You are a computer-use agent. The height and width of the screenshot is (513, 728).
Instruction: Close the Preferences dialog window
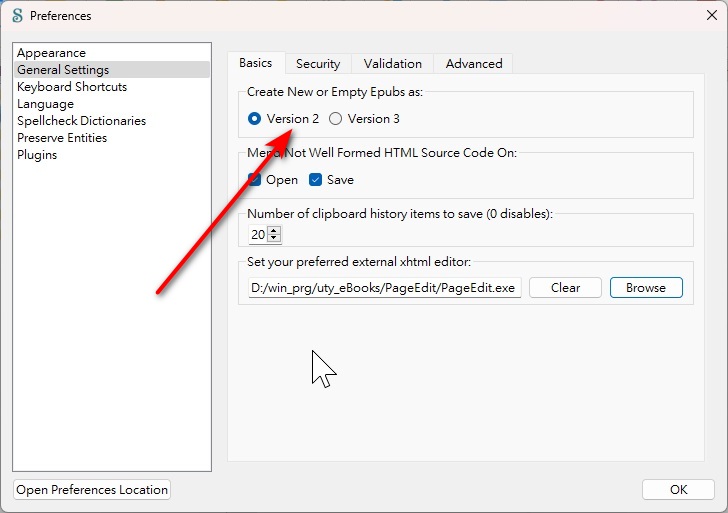(x=710, y=15)
